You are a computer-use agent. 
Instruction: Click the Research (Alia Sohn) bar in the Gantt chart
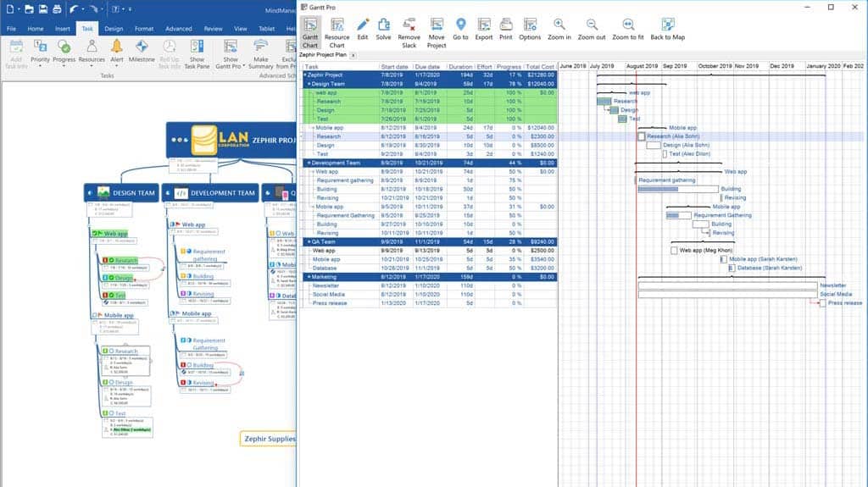(642, 136)
